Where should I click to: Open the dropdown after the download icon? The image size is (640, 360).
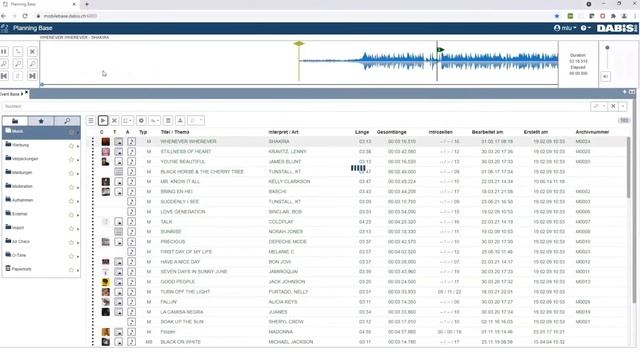click(196, 120)
